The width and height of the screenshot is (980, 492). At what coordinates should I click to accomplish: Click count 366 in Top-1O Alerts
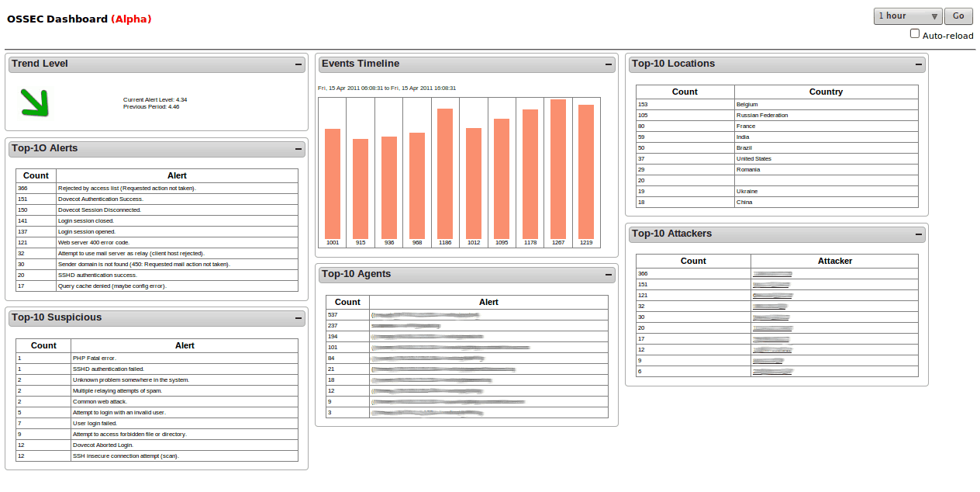point(21,188)
